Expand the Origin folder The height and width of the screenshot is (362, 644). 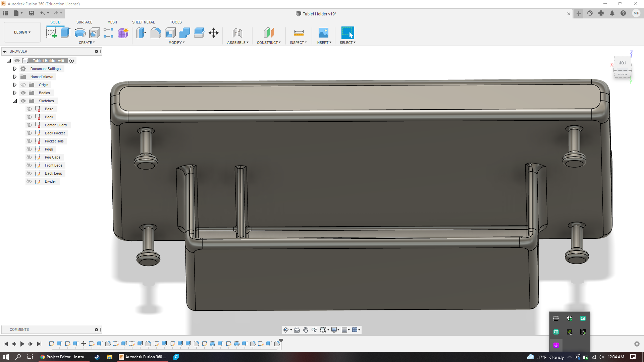14,85
